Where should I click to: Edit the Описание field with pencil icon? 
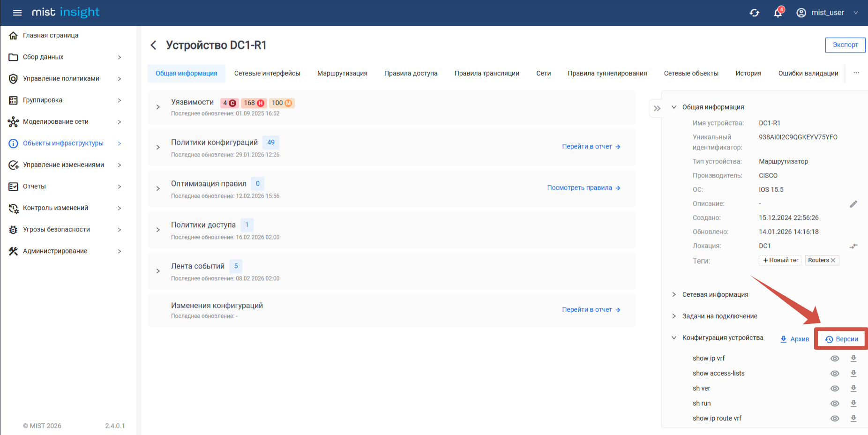point(853,204)
